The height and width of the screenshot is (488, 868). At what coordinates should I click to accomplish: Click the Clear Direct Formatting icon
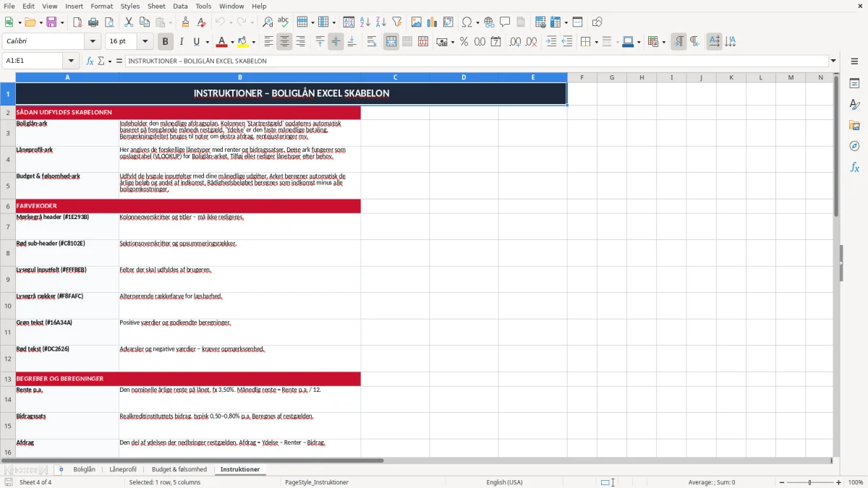tap(201, 22)
